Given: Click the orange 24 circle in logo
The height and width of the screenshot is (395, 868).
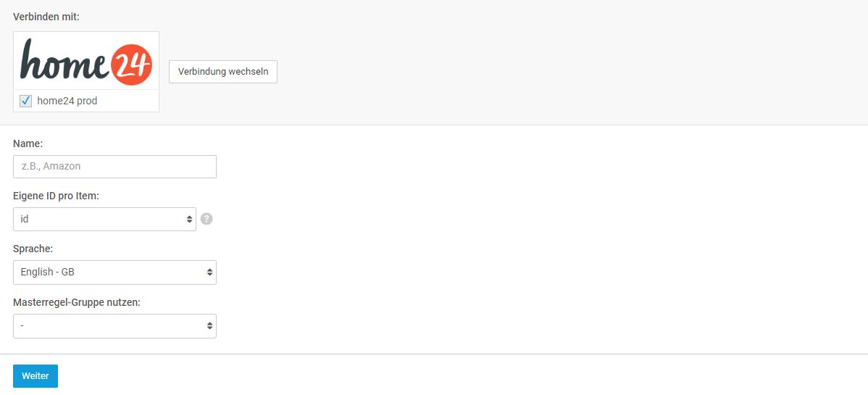Looking at the screenshot, I should pyautogui.click(x=131, y=65).
